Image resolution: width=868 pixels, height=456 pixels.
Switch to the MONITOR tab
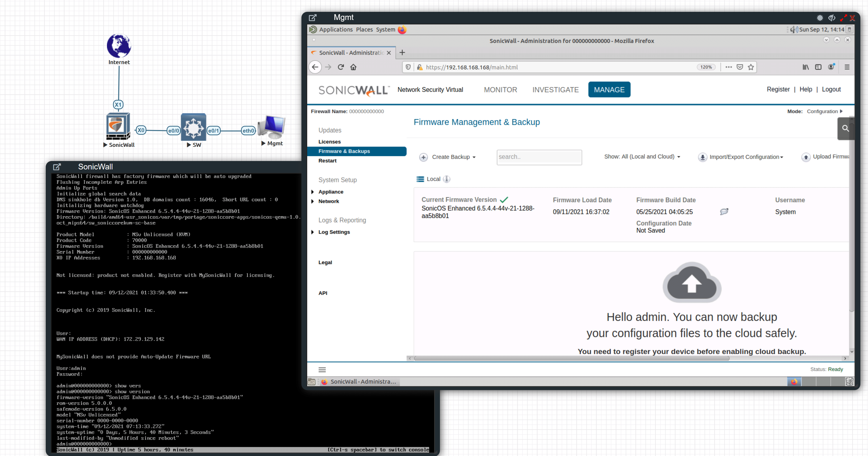tap(500, 90)
